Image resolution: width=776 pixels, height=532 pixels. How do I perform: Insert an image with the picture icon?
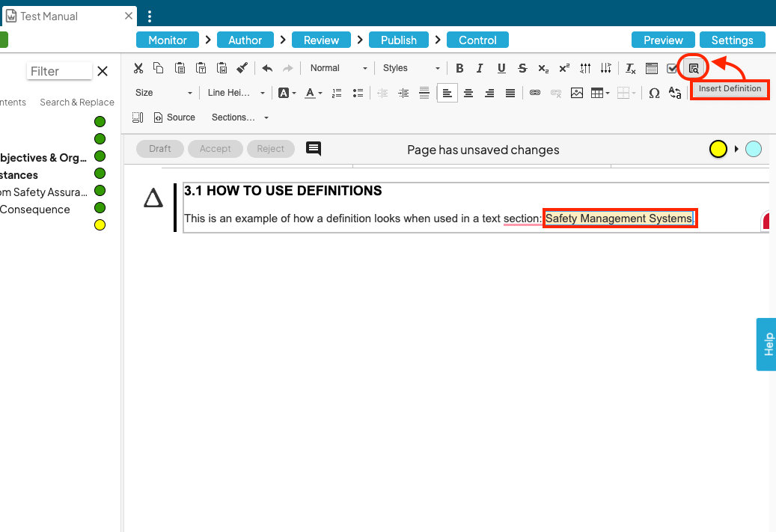(x=576, y=93)
